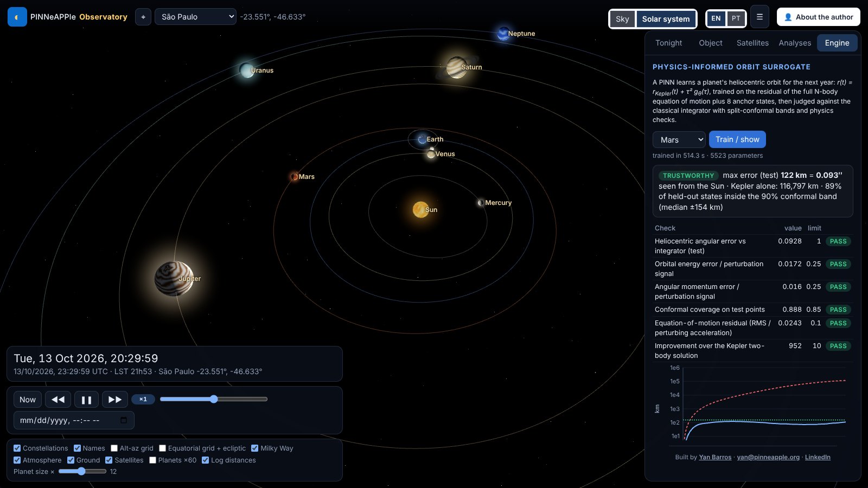Toggle the Constellations checkbox
The image size is (868, 488).
tap(17, 448)
